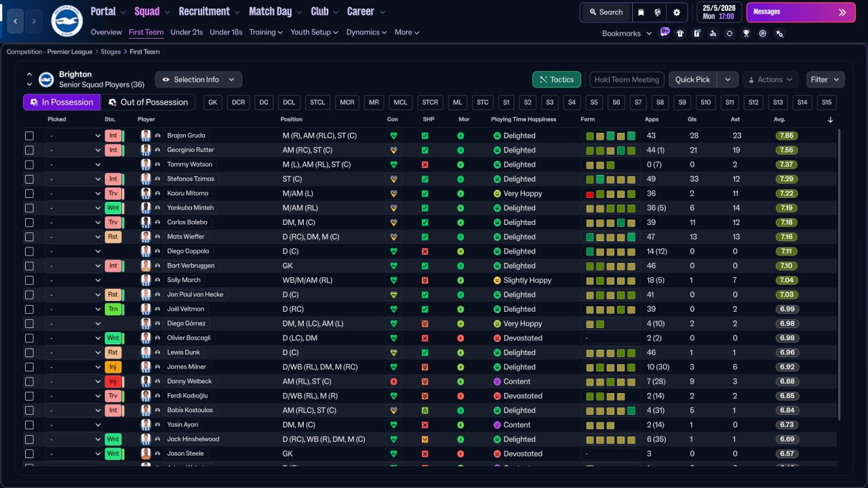Expand the Selection Info dropdown
The image size is (868, 488).
point(198,80)
